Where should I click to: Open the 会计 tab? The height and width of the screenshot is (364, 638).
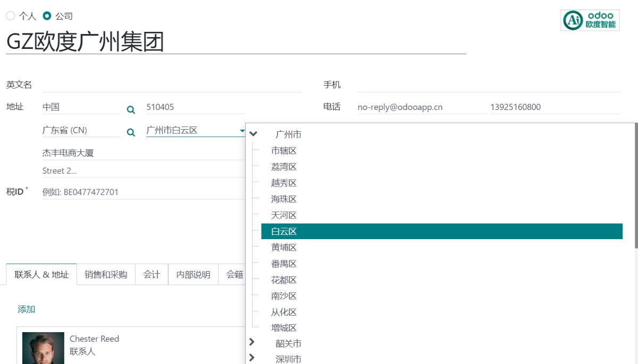click(152, 274)
